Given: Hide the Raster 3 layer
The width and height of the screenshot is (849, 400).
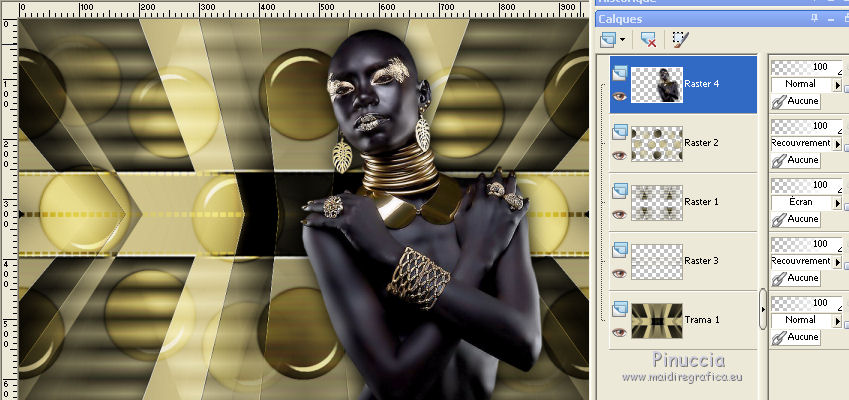Looking at the screenshot, I should pos(619,273).
